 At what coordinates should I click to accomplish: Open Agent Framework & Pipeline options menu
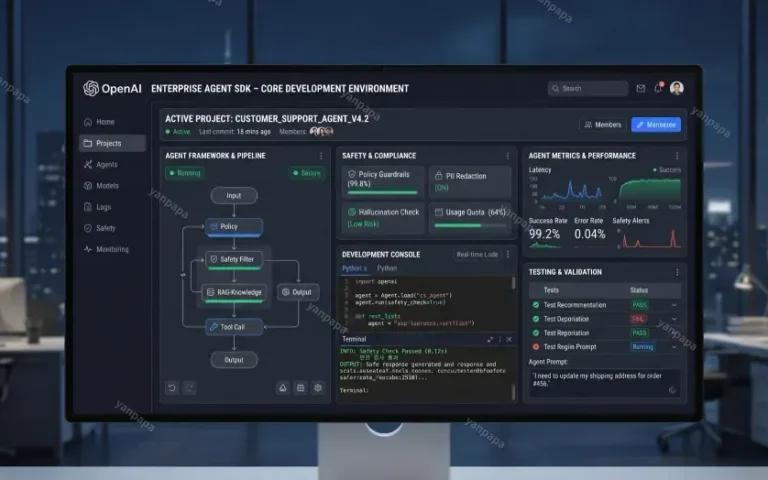click(320, 156)
